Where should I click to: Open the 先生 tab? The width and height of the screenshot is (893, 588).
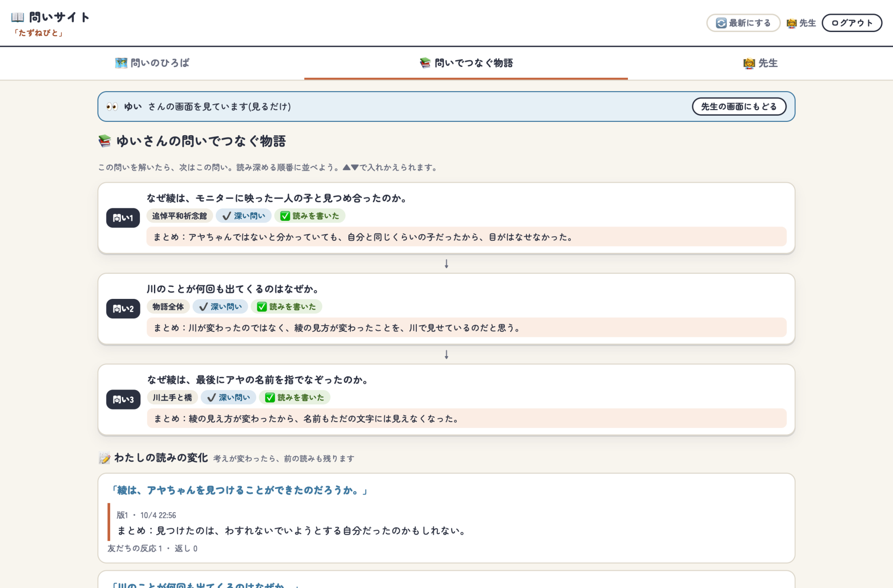pos(760,63)
